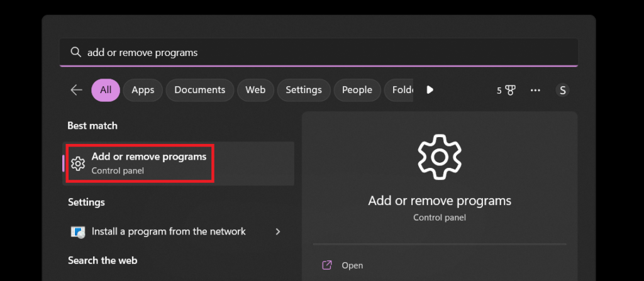This screenshot has height=281, width=644.
Task: Click the search field containing 'add or remove programs'
Action: coord(314,52)
